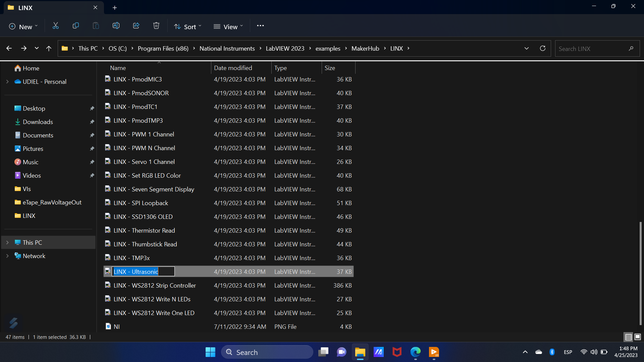Screen dimensions: 644x362
Task: Click MakerHub in the address breadcrumb
Action: [x=365, y=48]
